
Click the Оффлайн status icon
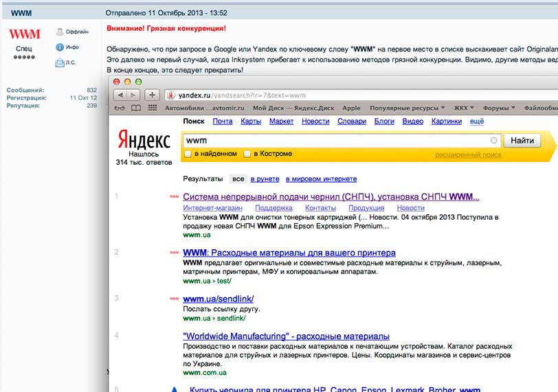tap(60, 32)
